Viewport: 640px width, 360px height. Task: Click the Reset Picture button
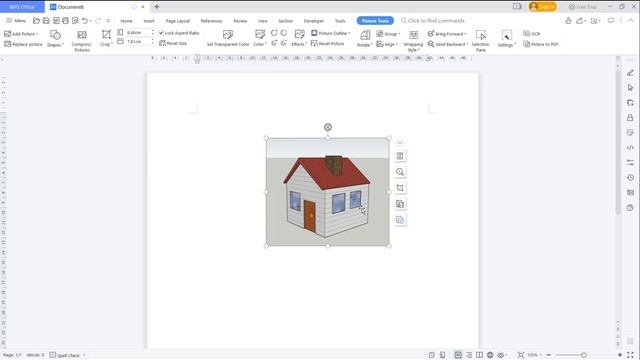pyautogui.click(x=327, y=43)
